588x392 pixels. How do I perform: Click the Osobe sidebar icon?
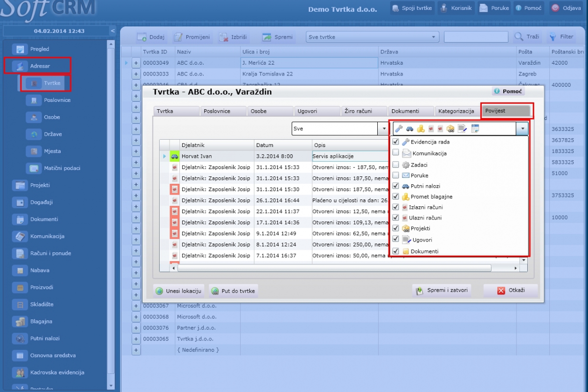point(34,117)
